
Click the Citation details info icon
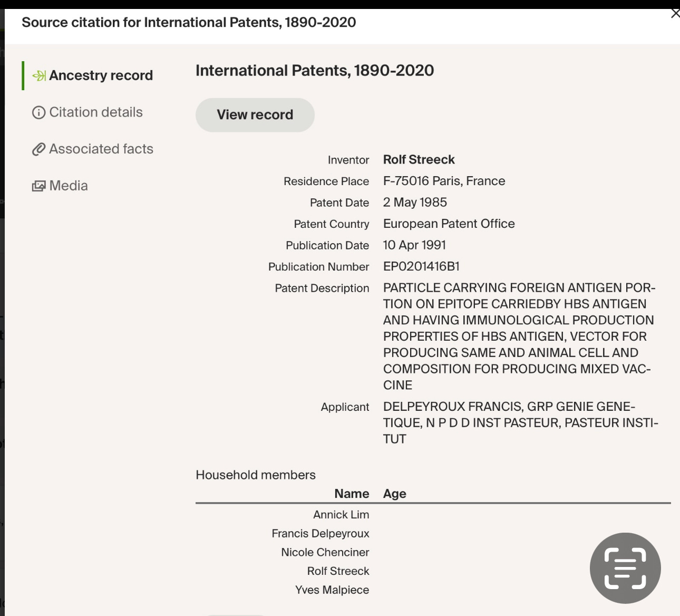(38, 112)
